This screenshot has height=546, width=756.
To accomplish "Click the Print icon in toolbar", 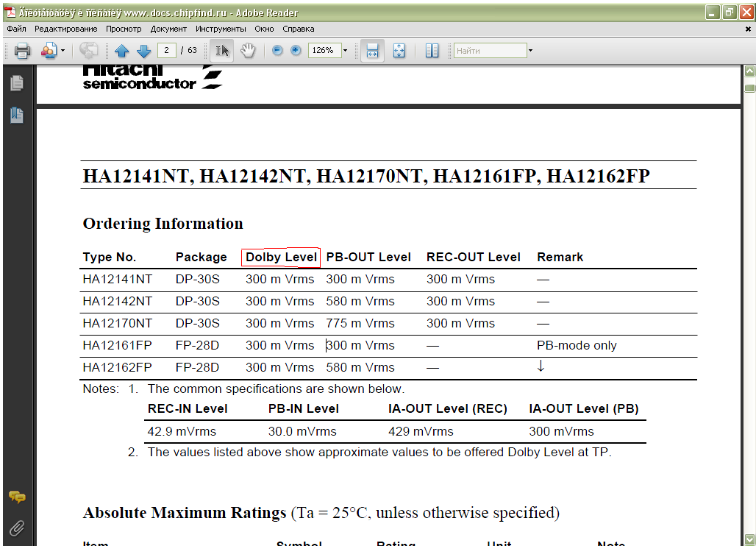I will pyautogui.click(x=22, y=51).
